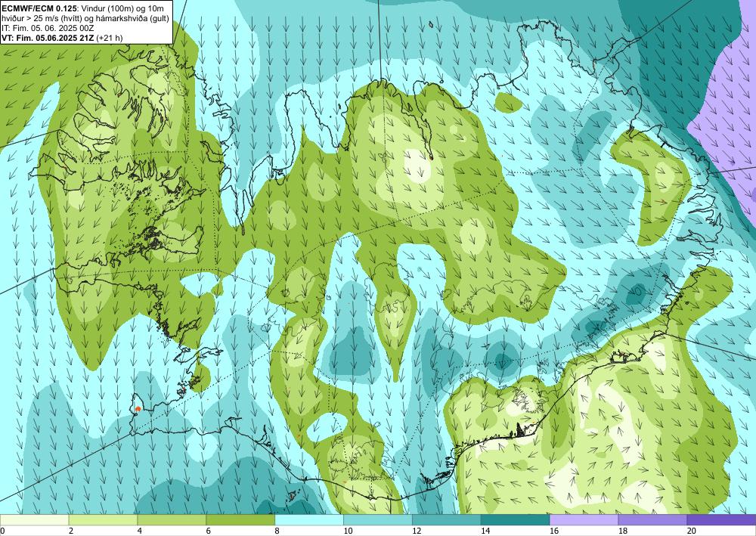756x536 pixels.
Task: Click the valid time 'VT: Fim. 05.06.2025 21Z (+21 h)'
Action: click(62, 38)
